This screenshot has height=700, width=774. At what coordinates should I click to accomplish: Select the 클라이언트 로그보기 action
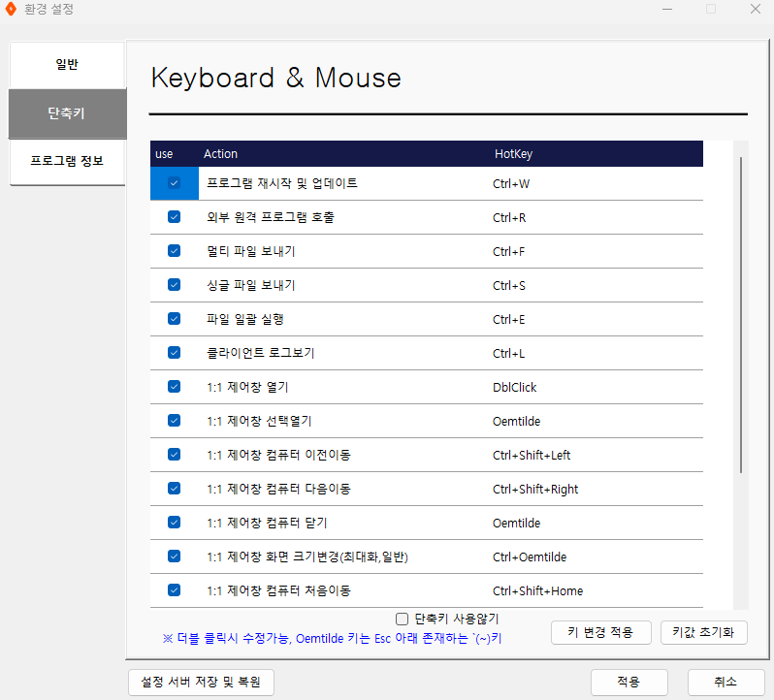coord(260,353)
